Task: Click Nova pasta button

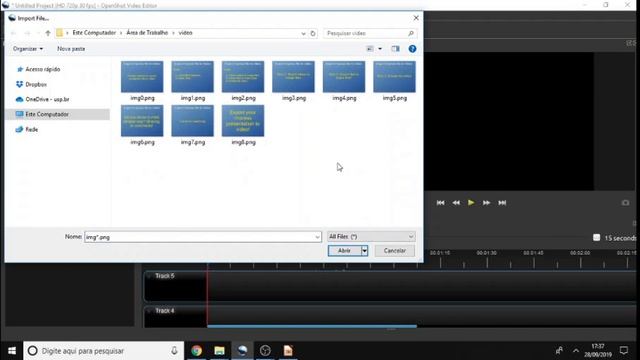Action: point(71,49)
